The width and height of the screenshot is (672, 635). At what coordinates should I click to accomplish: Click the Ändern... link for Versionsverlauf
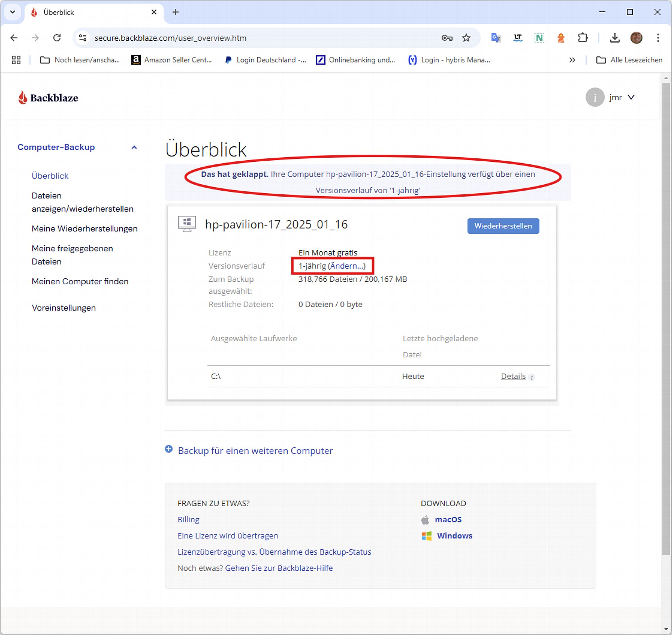347,266
